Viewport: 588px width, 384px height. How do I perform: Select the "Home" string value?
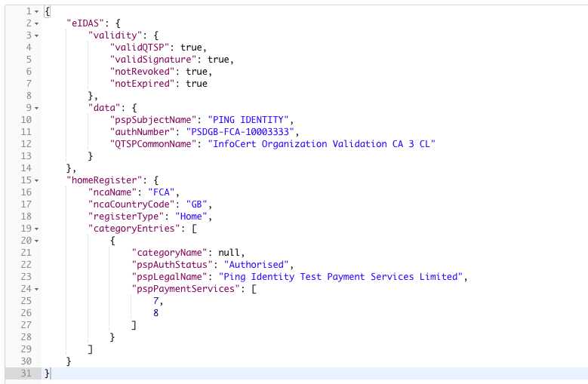191,217
